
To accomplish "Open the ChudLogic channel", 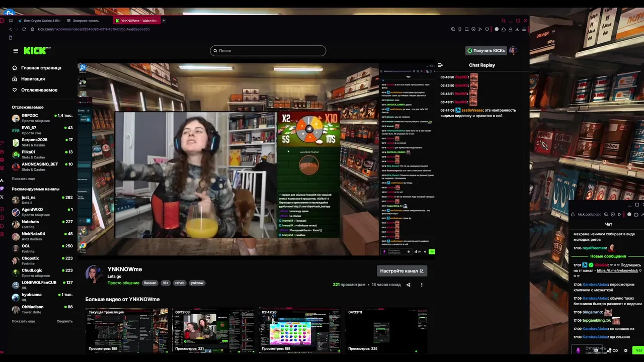I will 43,273.
